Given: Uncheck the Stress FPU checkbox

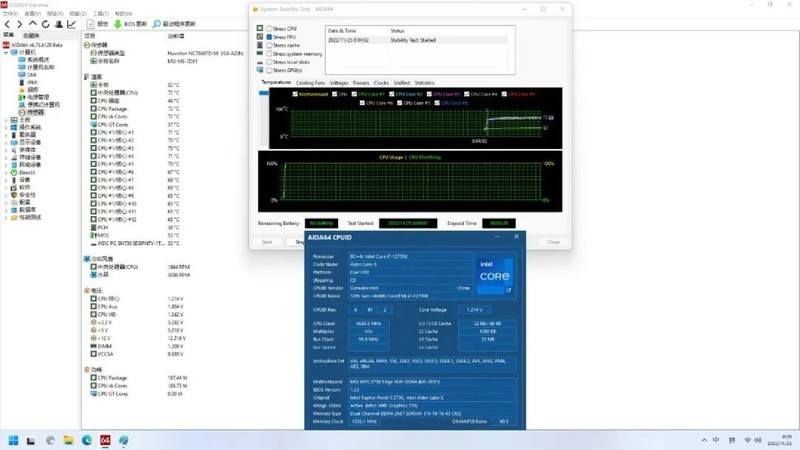Looking at the screenshot, I should pos(269,37).
